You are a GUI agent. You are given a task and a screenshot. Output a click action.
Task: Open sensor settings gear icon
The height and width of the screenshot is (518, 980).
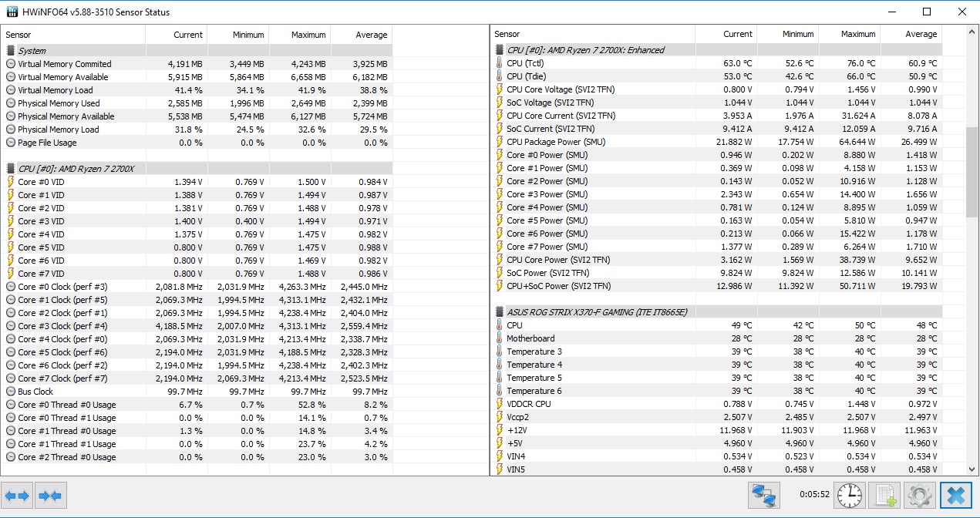tap(918, 496)
